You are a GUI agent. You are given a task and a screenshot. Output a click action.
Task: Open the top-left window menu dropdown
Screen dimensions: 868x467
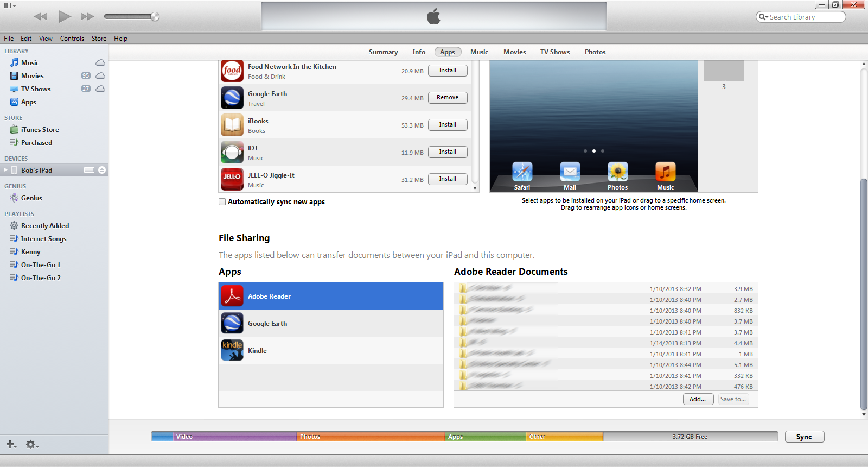click(10, 5)
